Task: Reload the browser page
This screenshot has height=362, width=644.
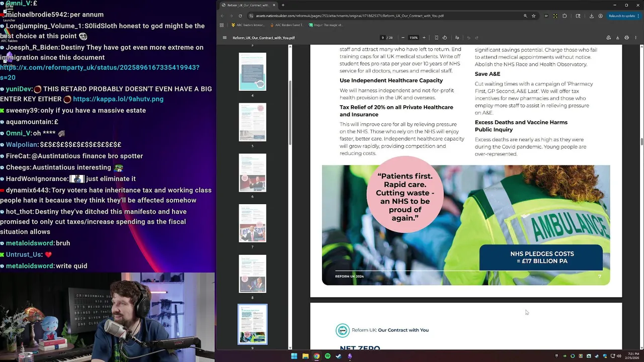Action: coord(240,16)
